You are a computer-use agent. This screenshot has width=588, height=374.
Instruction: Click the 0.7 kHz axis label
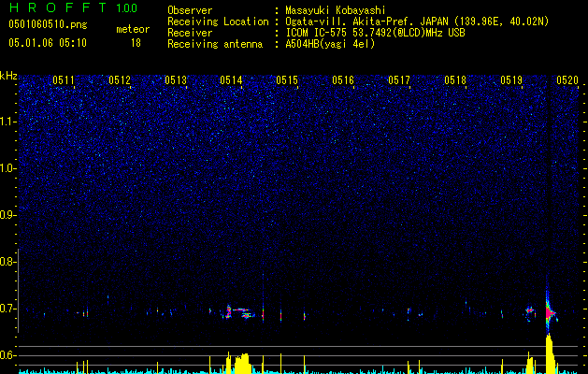coord(7,309)
